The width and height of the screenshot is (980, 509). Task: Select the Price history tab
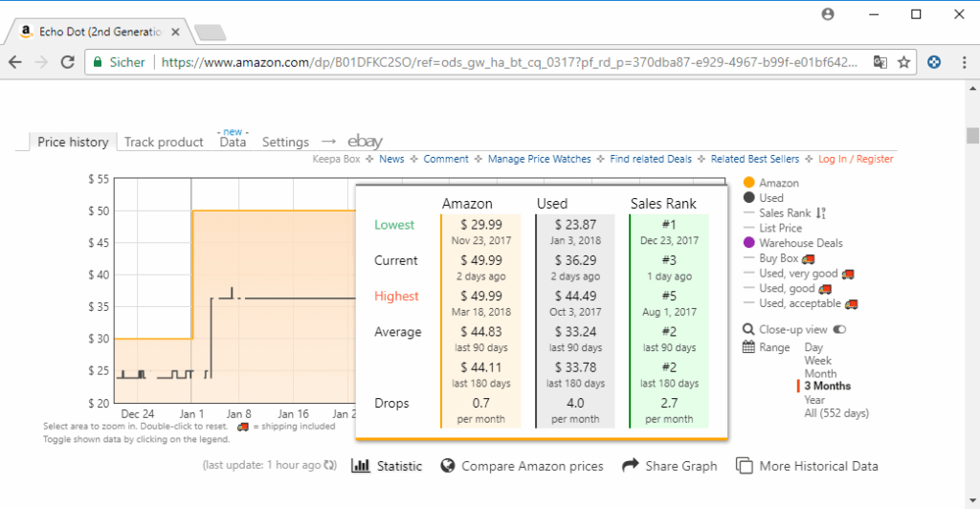pyautogui.click(x=73, y=142)
